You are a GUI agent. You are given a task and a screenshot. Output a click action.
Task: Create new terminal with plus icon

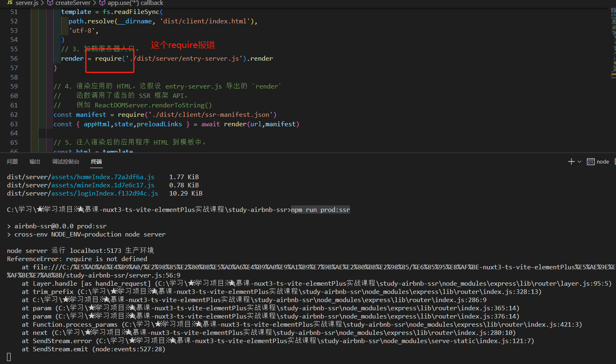coord(571,162)
